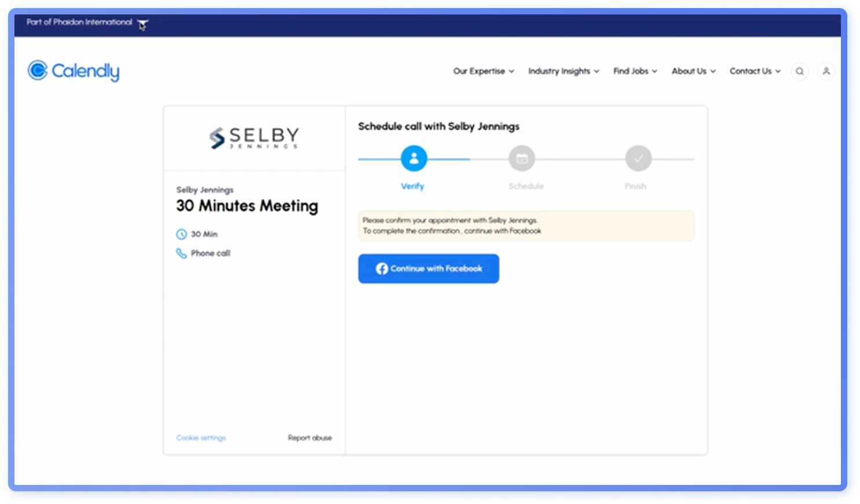Click the Continue with Facebook button
The height and width of the screenshot is (504, 860).
point(428,268)
